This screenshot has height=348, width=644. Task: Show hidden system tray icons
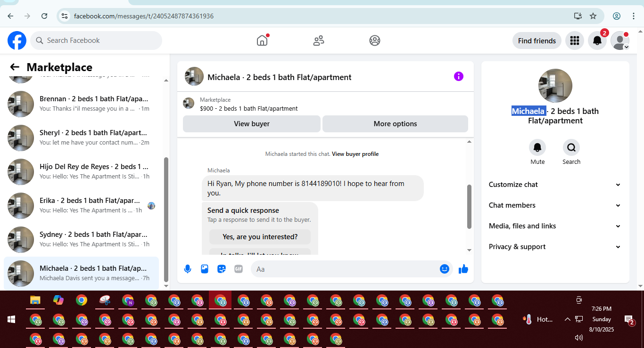tap(567, 319)
